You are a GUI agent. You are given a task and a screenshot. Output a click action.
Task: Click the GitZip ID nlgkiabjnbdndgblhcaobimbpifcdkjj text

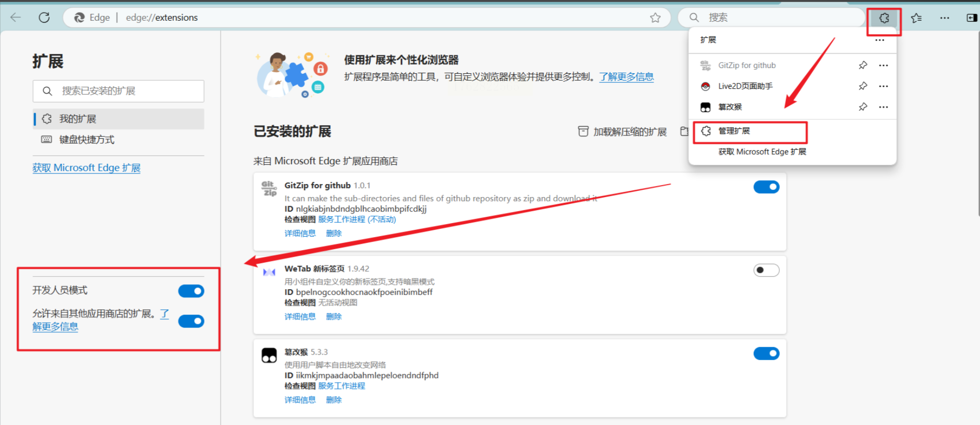(361, 209)
